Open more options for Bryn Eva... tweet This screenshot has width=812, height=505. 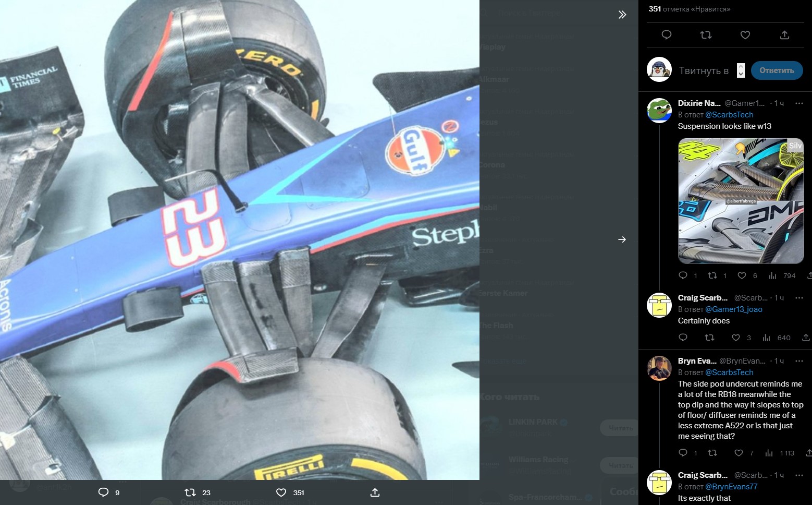click(799, 361)
